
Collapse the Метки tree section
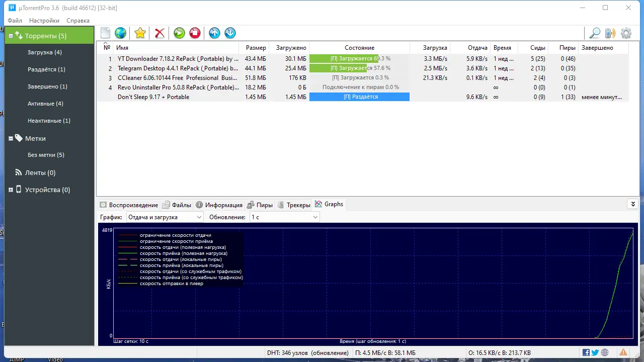(11, 138)
